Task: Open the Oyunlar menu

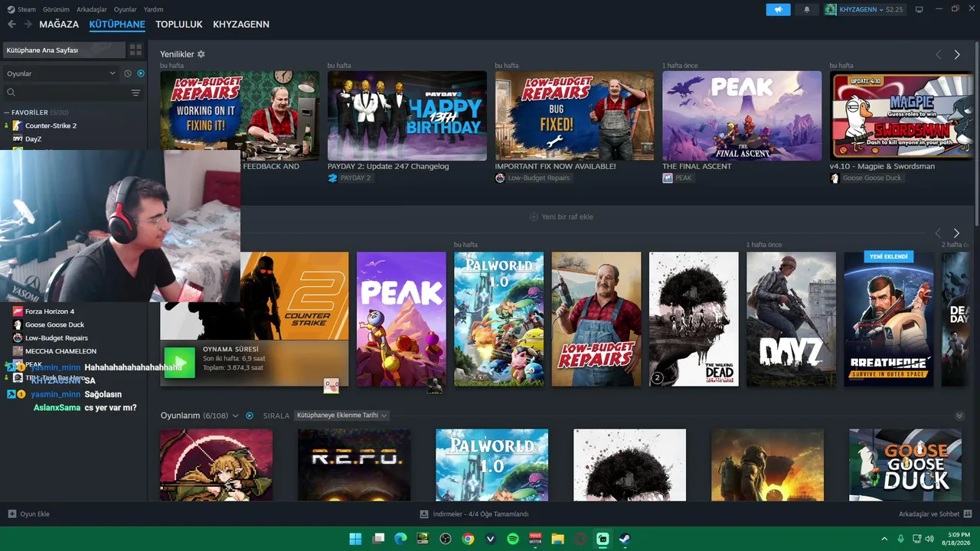Action: [126, 9]
